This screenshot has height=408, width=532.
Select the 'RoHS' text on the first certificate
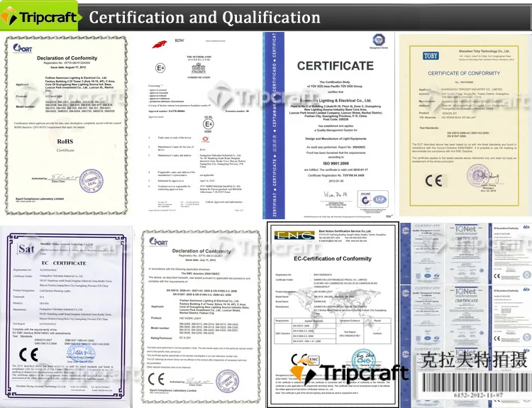click(65, 141)
